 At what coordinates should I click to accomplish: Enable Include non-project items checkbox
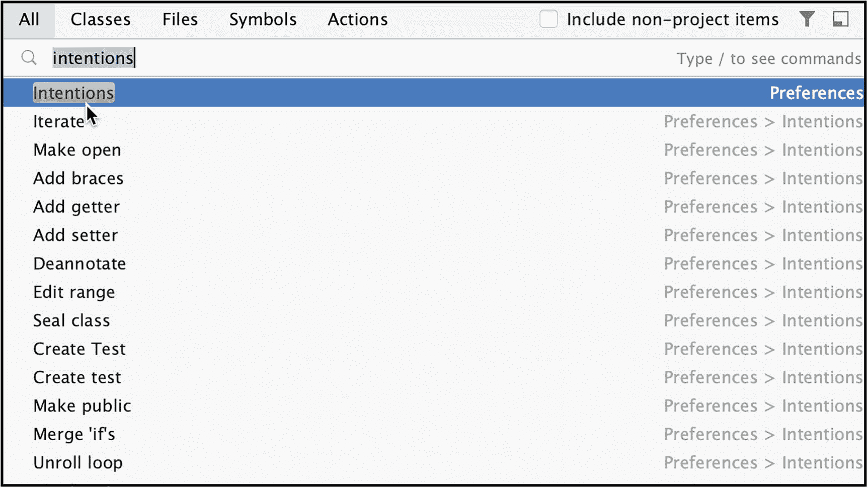click(x=548, y=19)
